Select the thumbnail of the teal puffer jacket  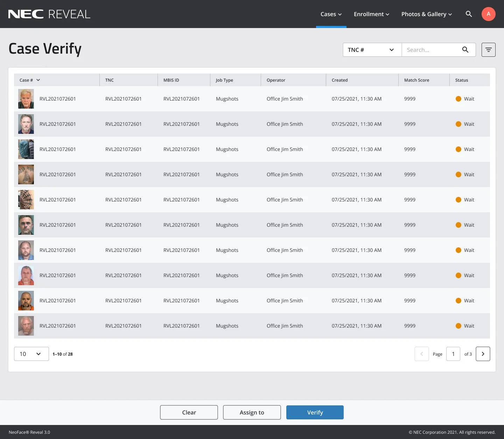(x=26, y=149)
